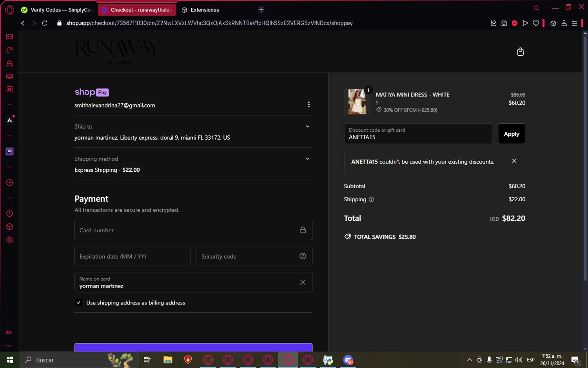This screenshot has height=368, width=588.
Task: Click the Shipping info question icon
Action: point(371,199)
